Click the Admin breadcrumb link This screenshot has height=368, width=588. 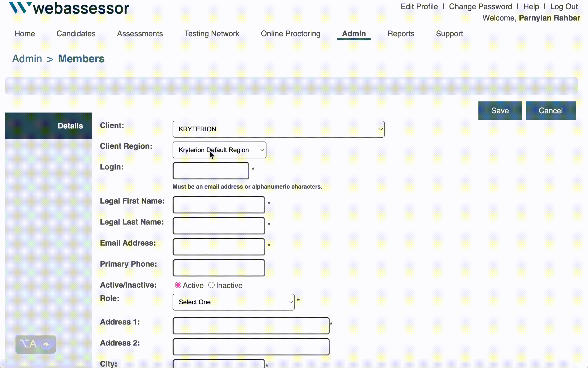tap(27, 59)
